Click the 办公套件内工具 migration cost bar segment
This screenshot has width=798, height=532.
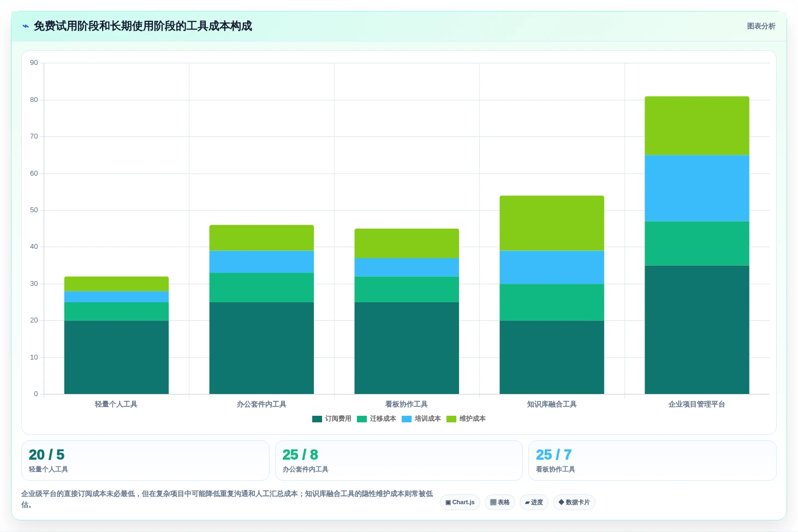tap(261, 288)
